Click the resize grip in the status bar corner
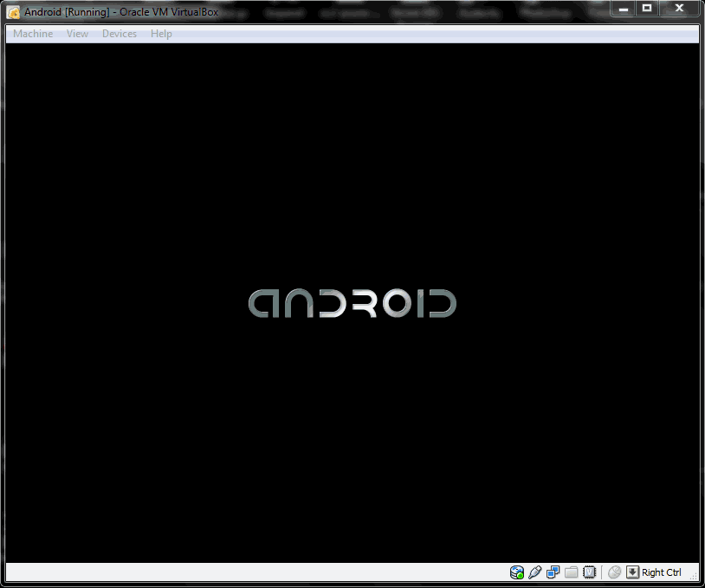 pos(695,576)
